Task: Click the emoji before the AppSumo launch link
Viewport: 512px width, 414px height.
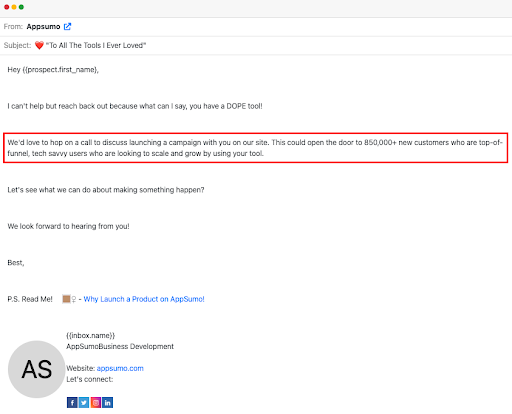Action: click(x=69, y=299)
